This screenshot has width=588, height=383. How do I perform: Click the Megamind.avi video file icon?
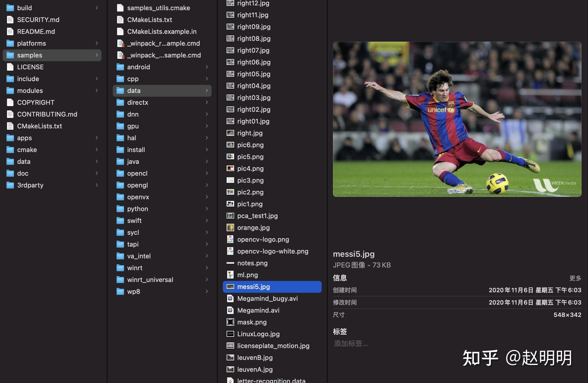point(230,310)
